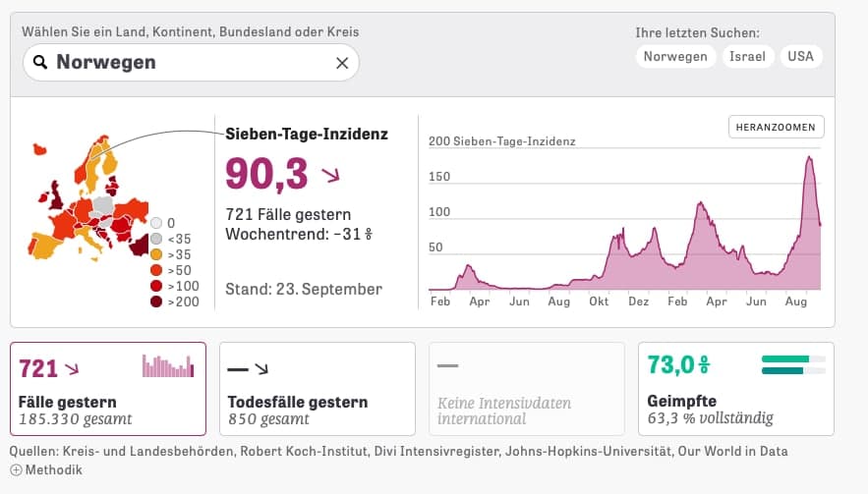
Task: Click the Keine Intensivdaten international card
Action: [527, 389]
